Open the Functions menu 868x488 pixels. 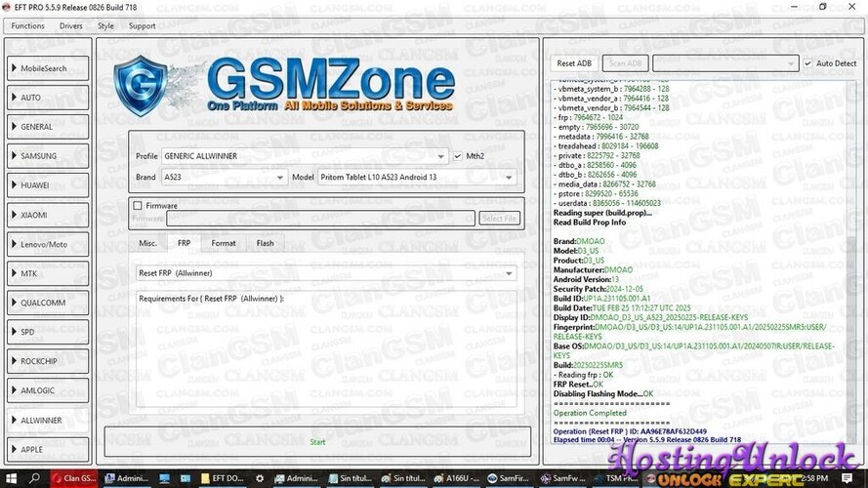27,26
